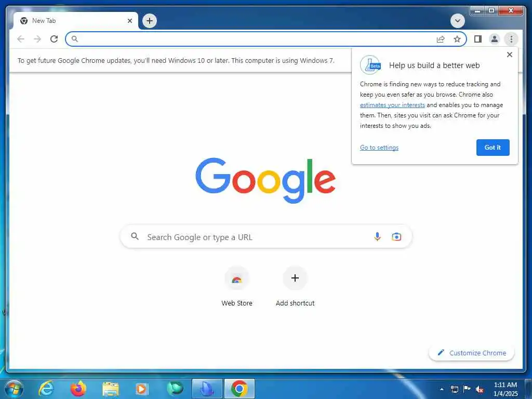The height and width of the screenshot is (399, 532).
Task: Expand the tab search chevron
Action: [x=457, y=21]
